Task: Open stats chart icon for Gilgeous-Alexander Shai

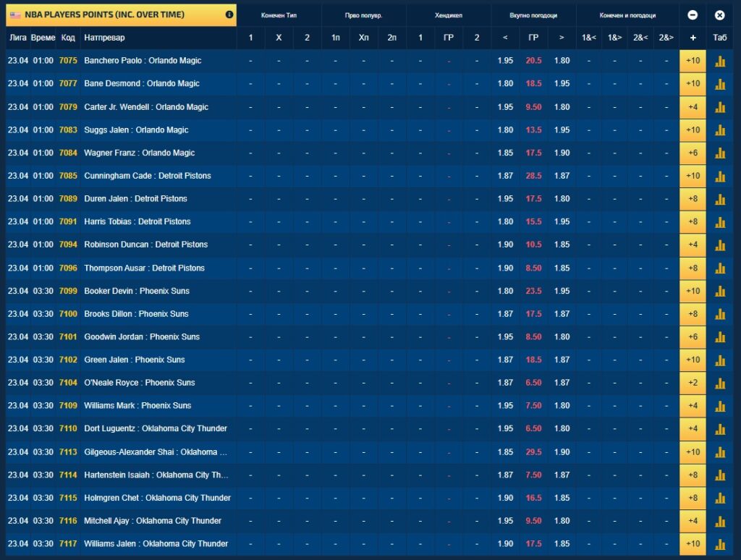Action: click(719, 452)
